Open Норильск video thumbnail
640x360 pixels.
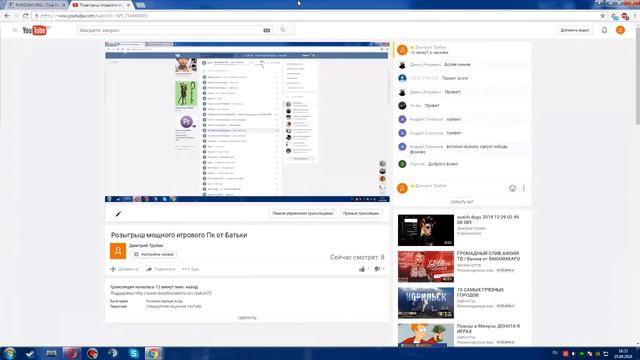point(426,303)
